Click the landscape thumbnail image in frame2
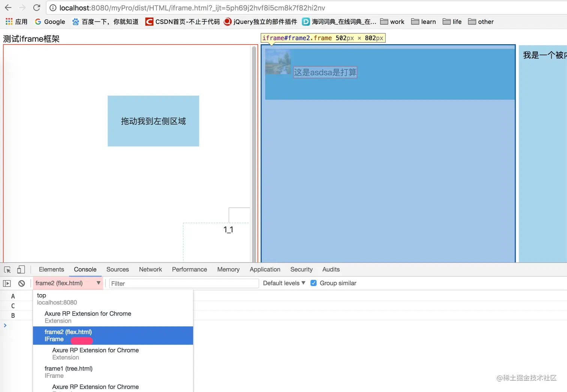The width and height of the screenshot is (567, 392). click(278, 62)
